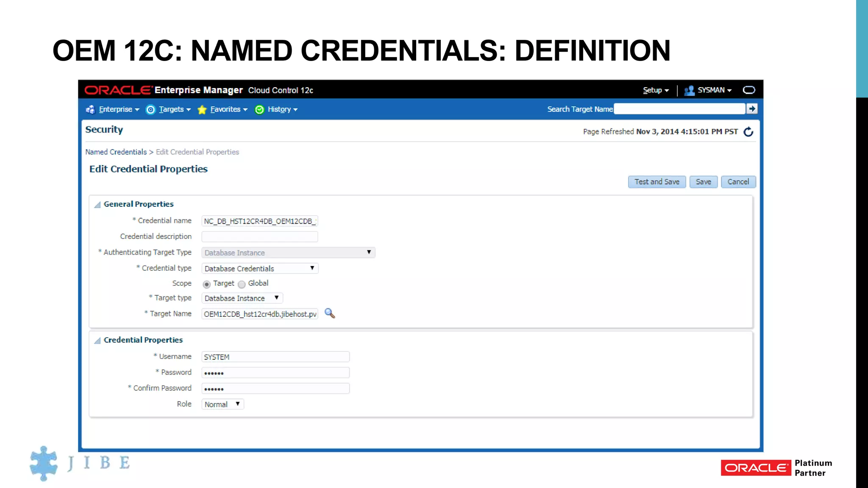
Task: Click the Target Name input field
Action: tap(260, 314)
